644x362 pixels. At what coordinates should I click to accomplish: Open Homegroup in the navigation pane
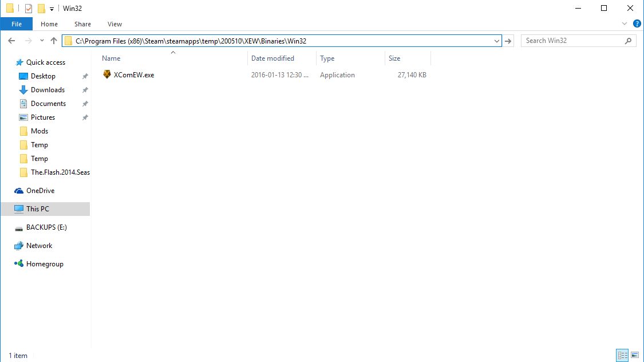[45, 264]
